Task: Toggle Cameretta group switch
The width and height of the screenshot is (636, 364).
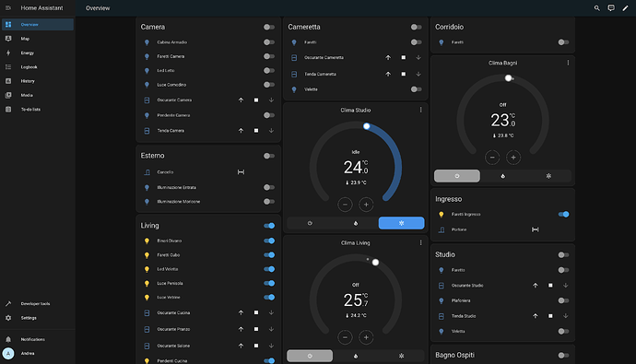Action: 416,27
